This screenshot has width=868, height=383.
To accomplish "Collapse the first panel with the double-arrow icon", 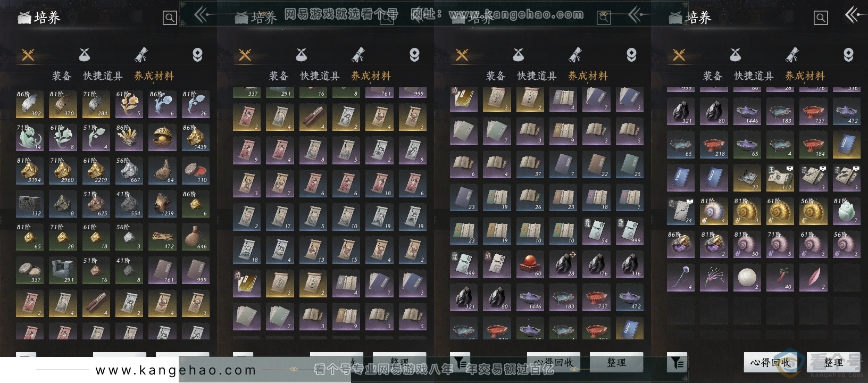I will pyautogui.click(x=202, y=15).
